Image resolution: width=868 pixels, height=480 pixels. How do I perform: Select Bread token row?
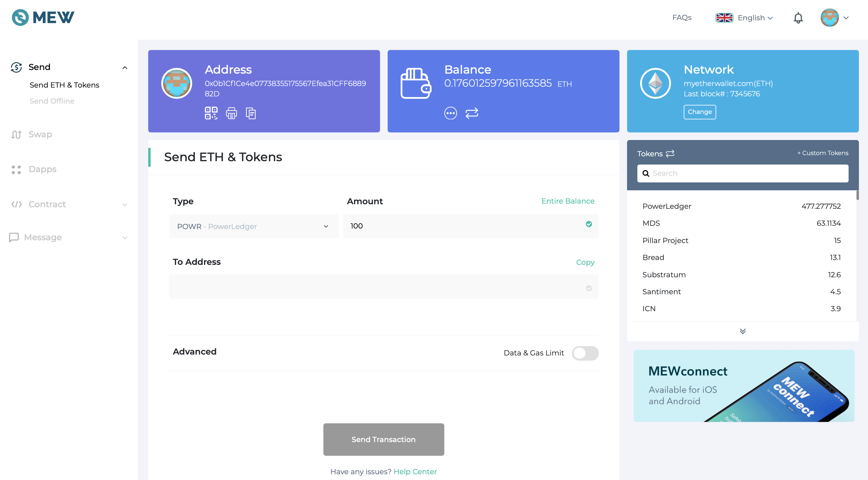click(741, 257)
